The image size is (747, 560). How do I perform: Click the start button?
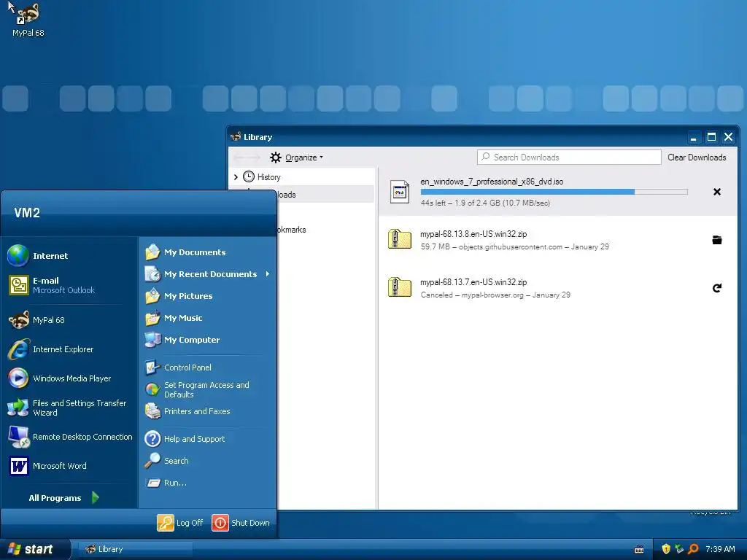pos(34,549)
